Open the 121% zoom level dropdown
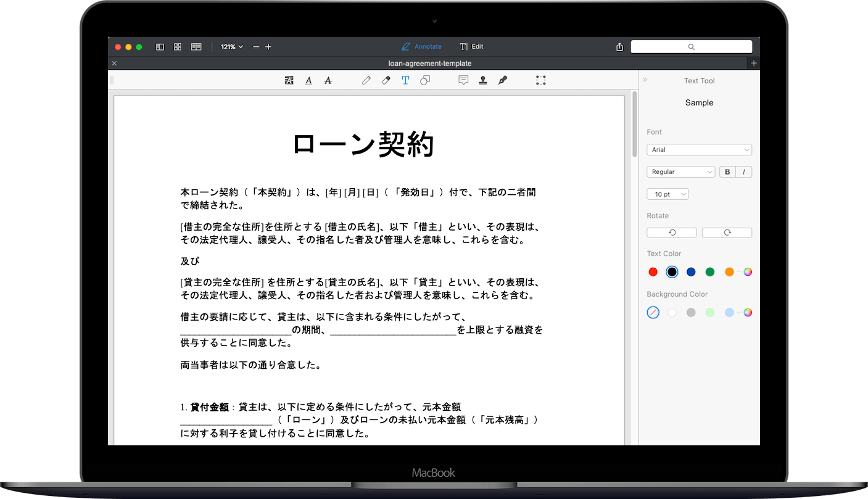Image resolution: width=868 pixels, height=499 pixels. point(232,47)
